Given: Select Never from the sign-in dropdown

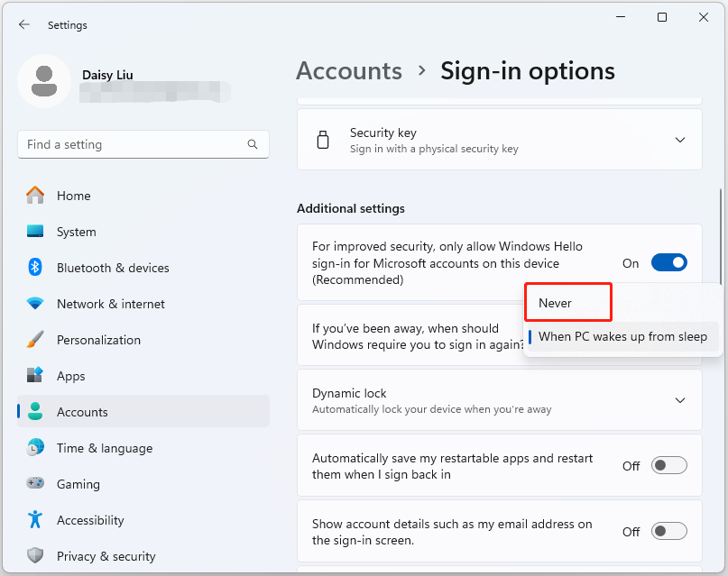Looking at the screenshot, I should 568,302.
